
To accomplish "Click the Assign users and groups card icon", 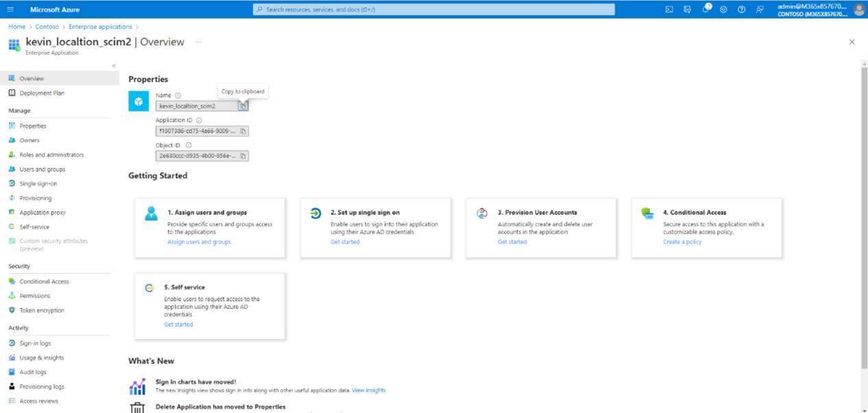I will (x=151, y=213).
